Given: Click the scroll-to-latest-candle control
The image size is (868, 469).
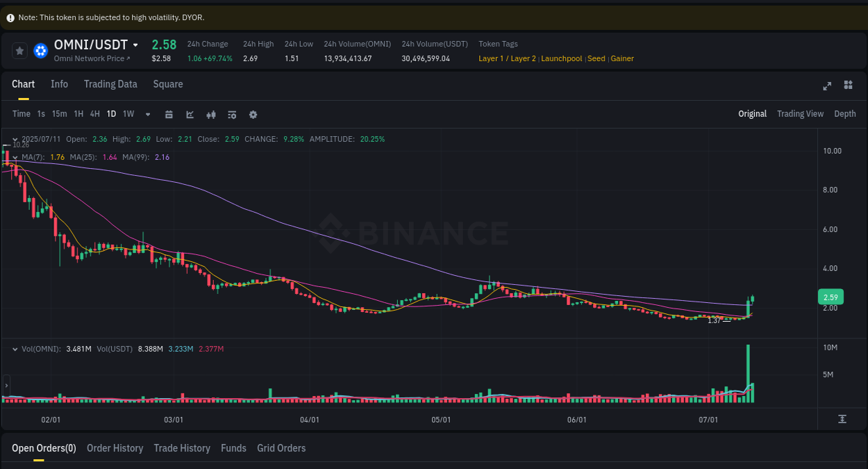Looking at the screenshot, I should click(842, 419).
